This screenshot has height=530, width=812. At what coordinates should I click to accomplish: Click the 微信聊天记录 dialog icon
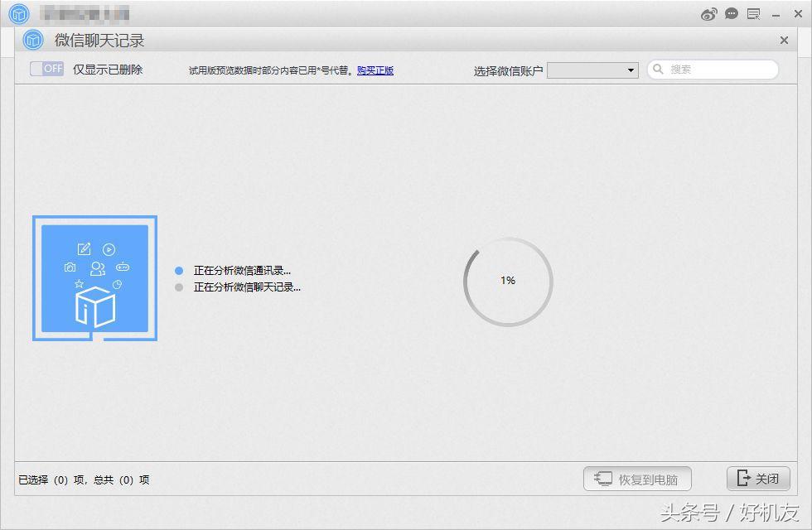(x=31, y=40)
